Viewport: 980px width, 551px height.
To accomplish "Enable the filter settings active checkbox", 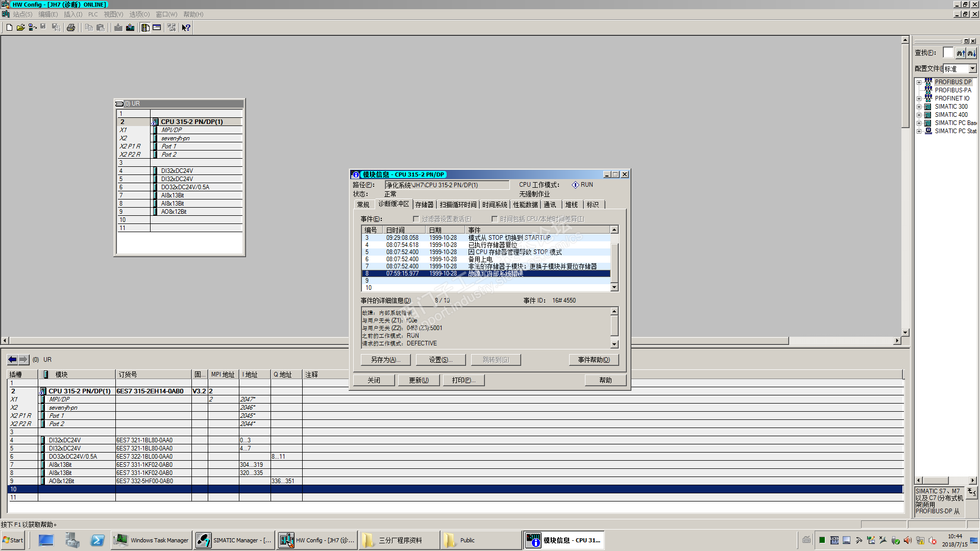I will [416, 219].
